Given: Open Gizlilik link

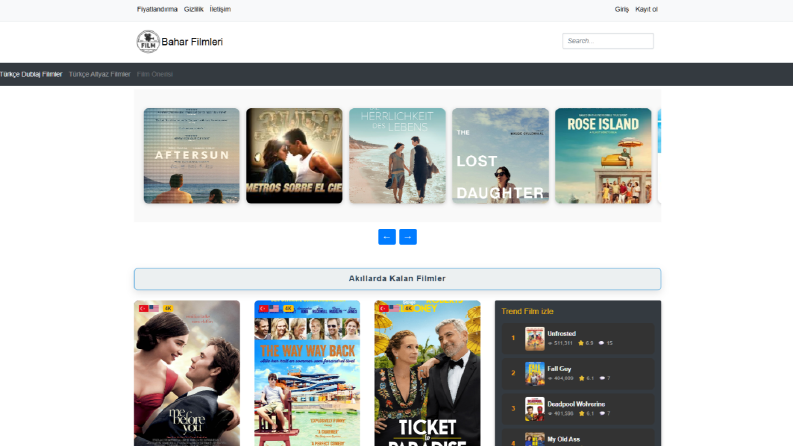Looking at the screenshot, I should 193,9.
